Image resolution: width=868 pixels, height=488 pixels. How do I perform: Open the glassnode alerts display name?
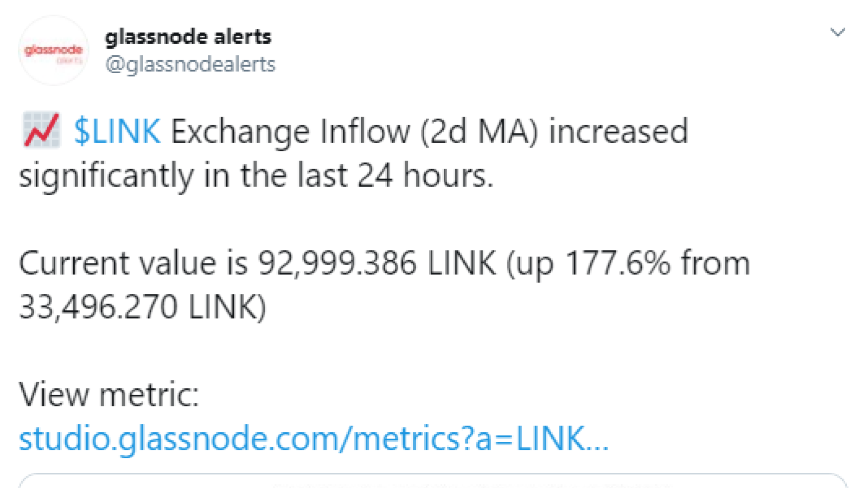[188, 37]
